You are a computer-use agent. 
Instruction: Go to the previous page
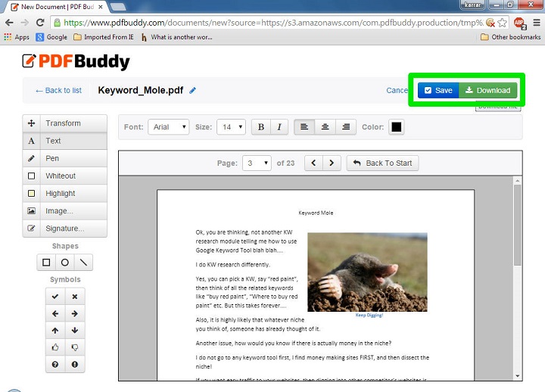coord(313,163)
